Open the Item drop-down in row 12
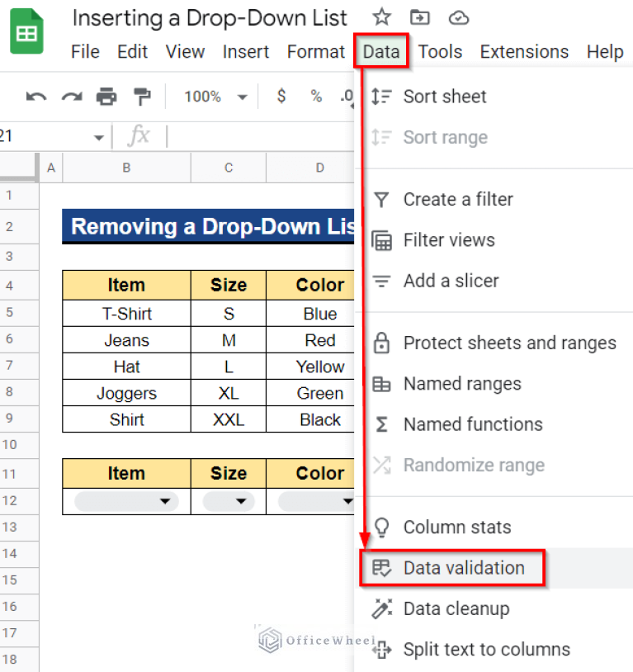 coord(163,501)
